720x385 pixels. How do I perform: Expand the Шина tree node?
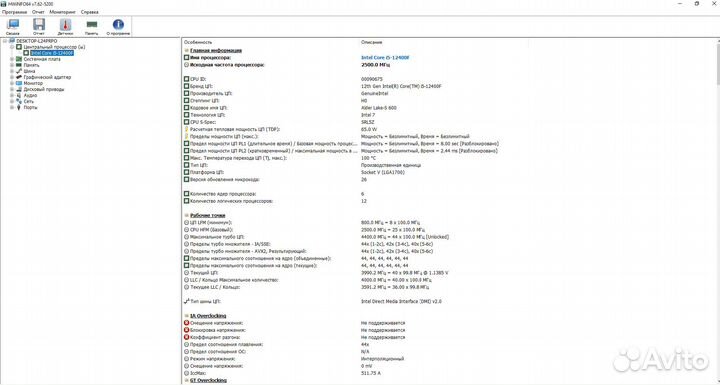12,71
